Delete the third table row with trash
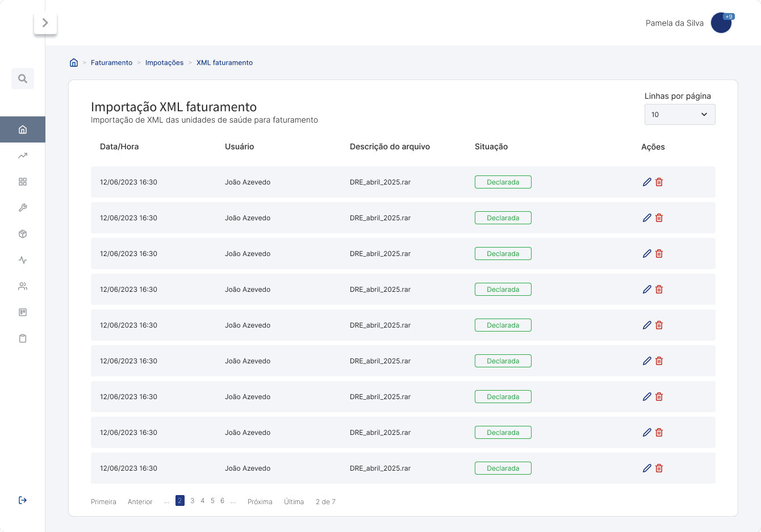Screen dimensions: 761x532 click(x=659, y=254)
